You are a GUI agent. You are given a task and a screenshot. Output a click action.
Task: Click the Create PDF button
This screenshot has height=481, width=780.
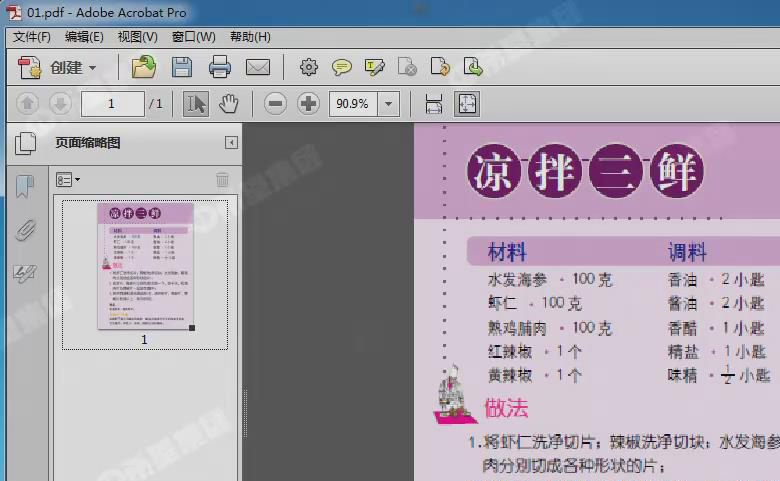[58, 68]
